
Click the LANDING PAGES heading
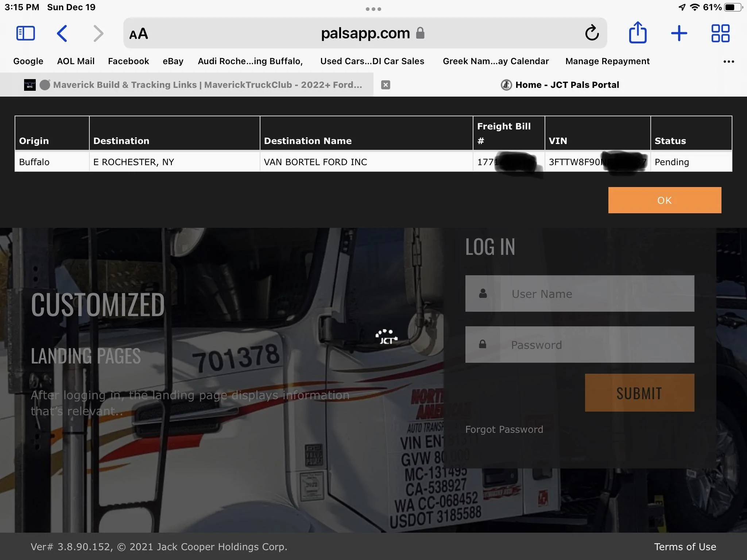[86, 356]
